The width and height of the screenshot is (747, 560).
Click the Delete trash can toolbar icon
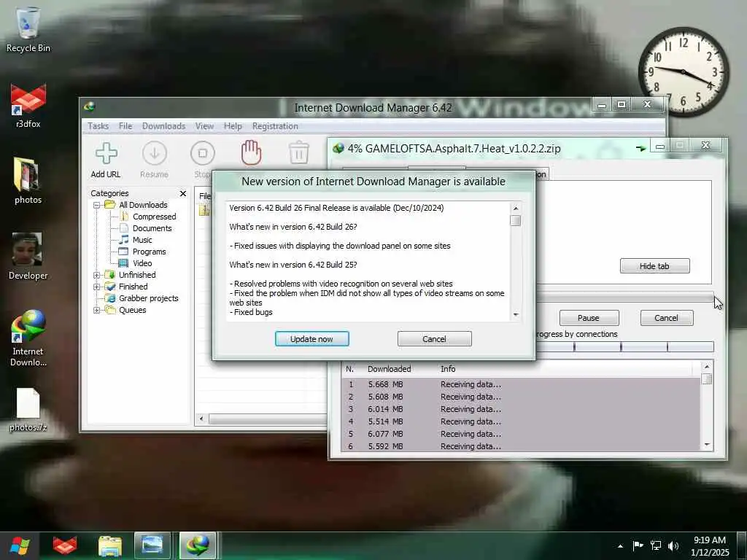pyautogui.click(x=299, y=152)
